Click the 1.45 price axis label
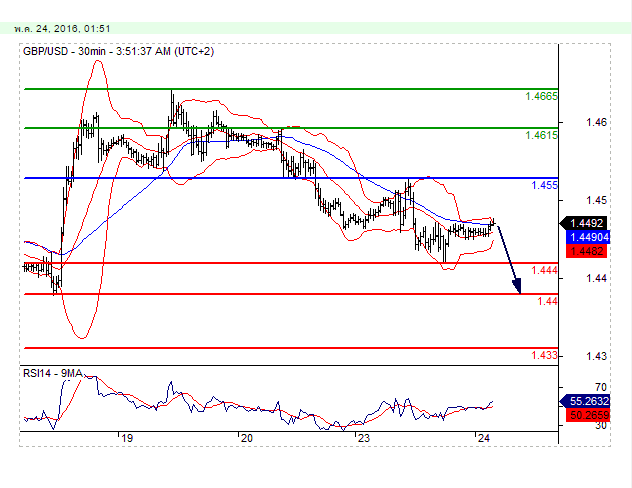This screenshot has height=488, width=632. (596, 200)
